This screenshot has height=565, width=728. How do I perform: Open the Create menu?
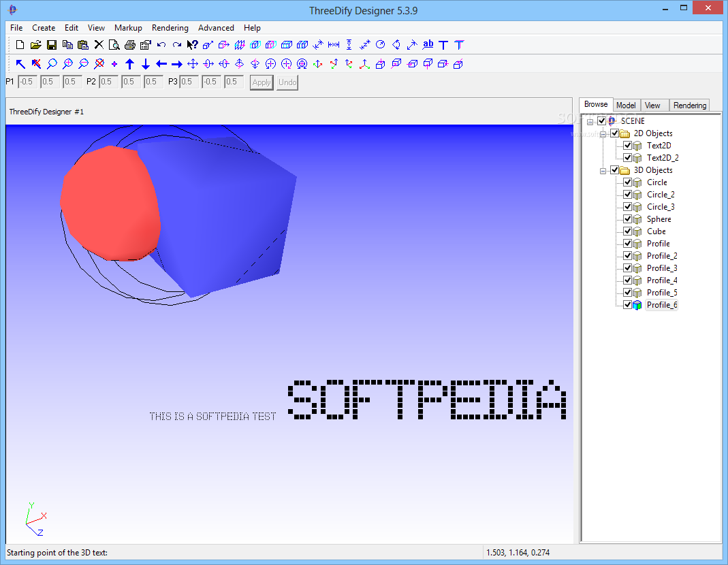coord(44,28)
